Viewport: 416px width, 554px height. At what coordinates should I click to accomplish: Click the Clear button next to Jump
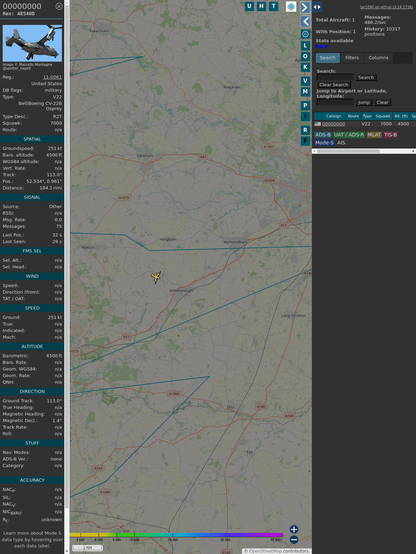[382, 102]
